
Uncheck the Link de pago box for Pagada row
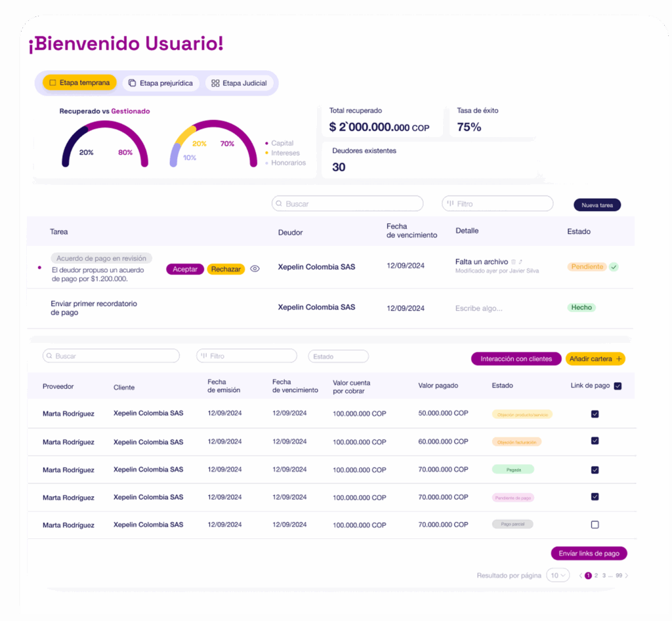[595, 470]
